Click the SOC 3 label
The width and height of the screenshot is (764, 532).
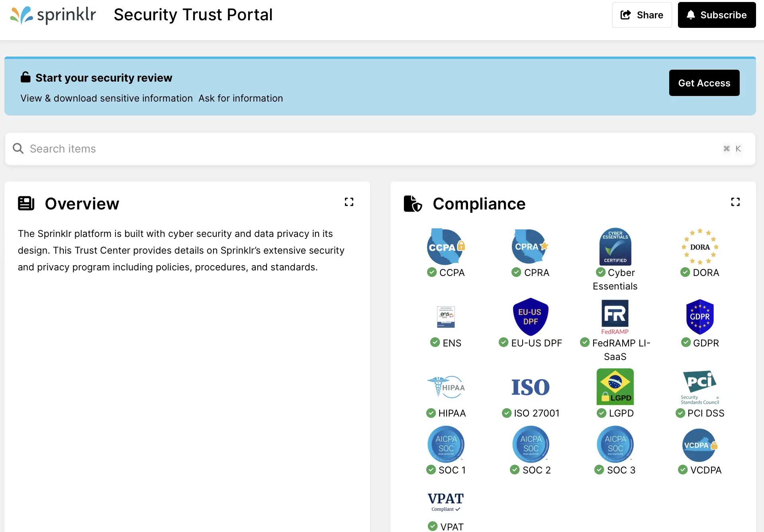[x=621, y=470]
